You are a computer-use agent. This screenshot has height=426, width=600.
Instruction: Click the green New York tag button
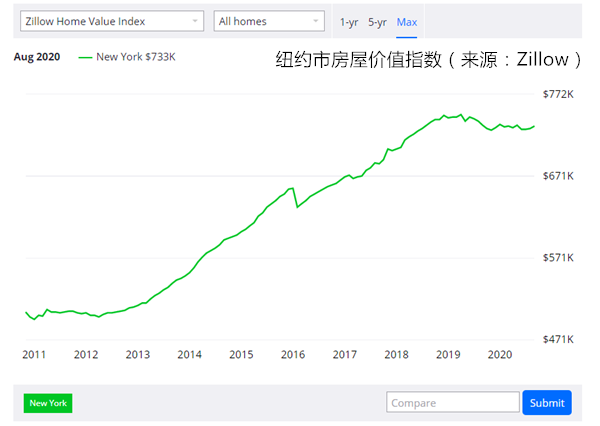(x=48, y=403)
